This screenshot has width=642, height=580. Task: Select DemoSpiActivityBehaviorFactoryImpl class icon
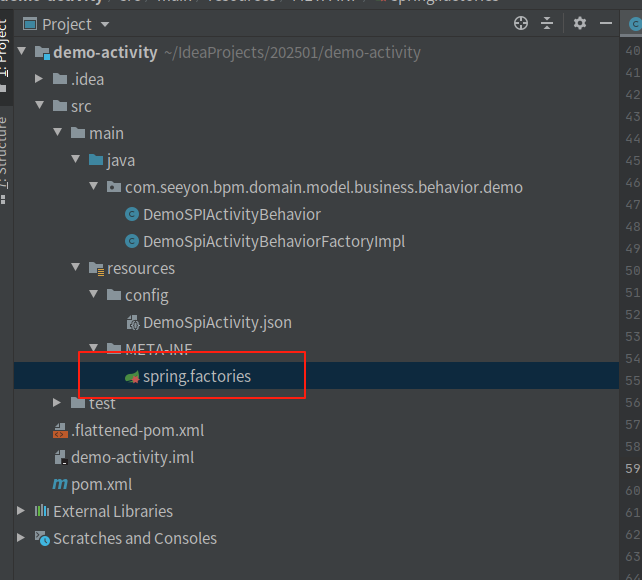click(131, 241)
